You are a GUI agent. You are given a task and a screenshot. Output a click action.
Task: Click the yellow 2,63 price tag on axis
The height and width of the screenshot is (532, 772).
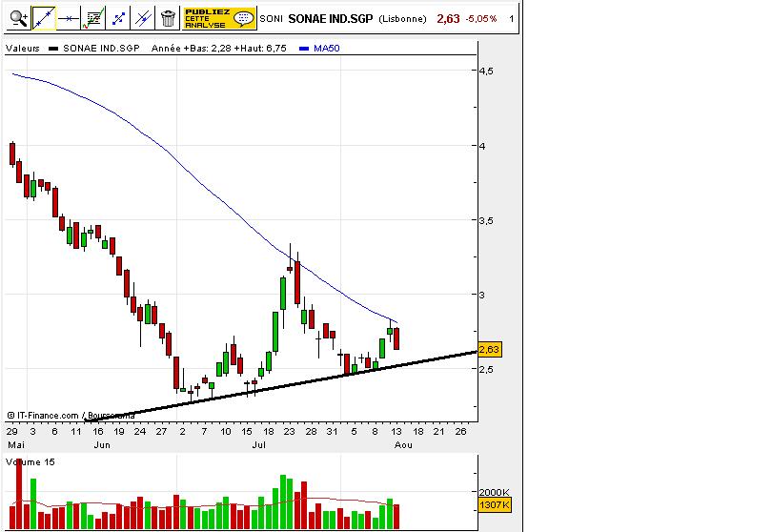(489, 349)
